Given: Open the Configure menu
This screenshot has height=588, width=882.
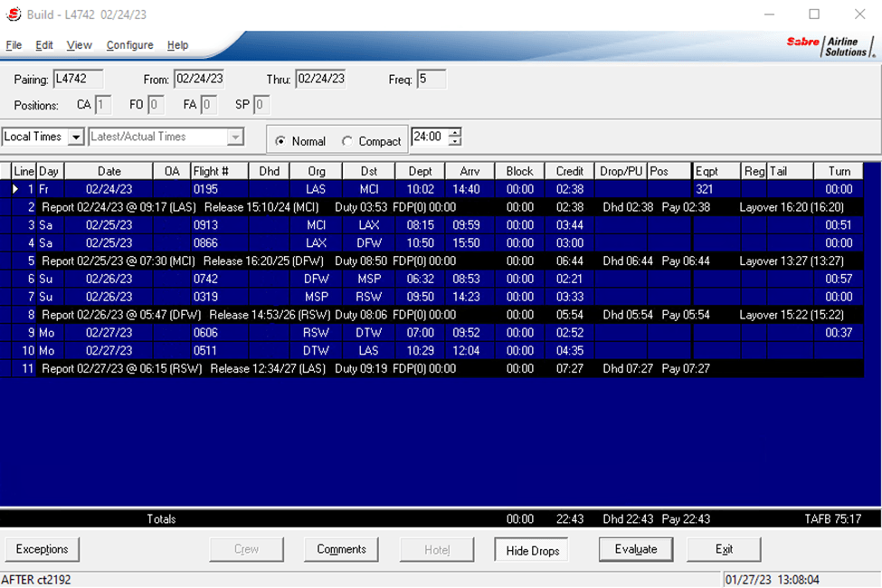Looking at the screenshot, I should tap(130, 45).
